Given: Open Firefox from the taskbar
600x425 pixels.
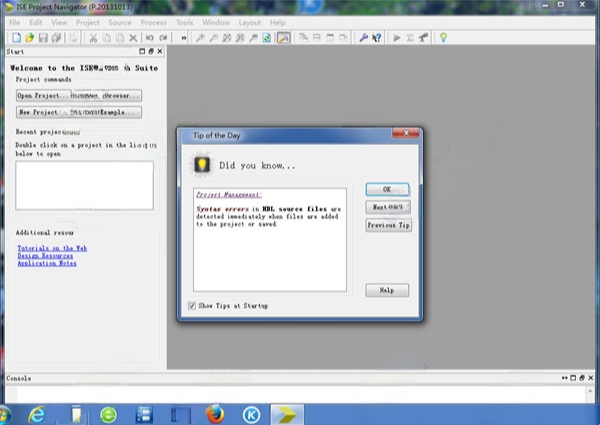Looking at the screenshot, I should (x=215, y=415).
